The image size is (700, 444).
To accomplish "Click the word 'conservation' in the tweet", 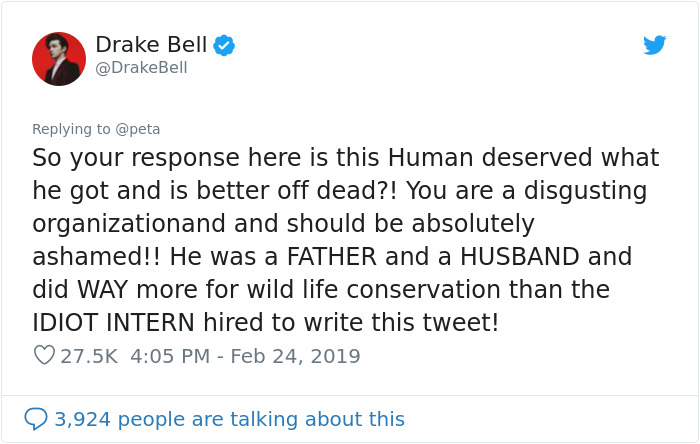I will pyautogui.click(x=423, y=290).
